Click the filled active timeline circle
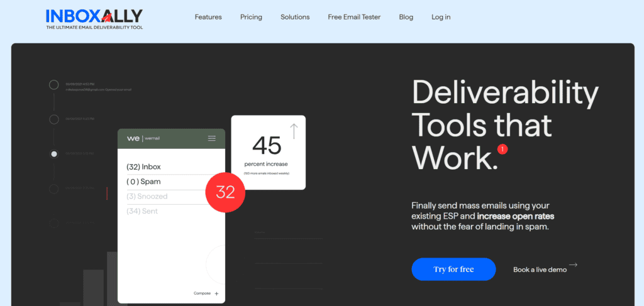 click(x=54, y=154)
